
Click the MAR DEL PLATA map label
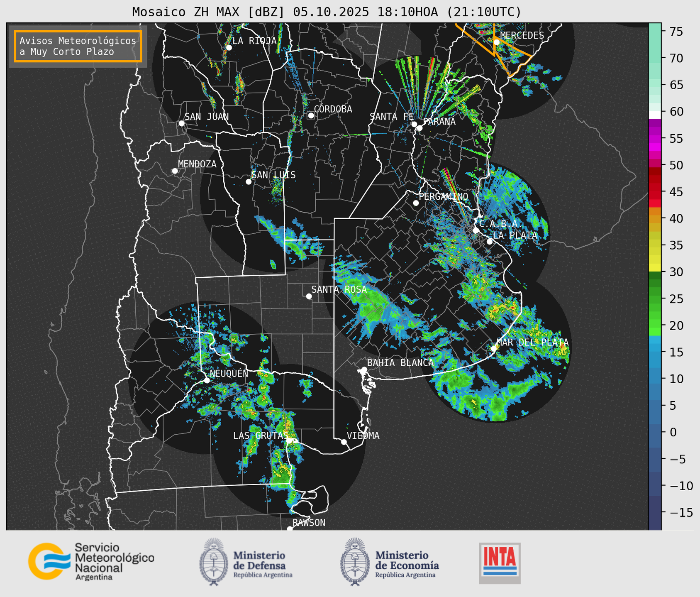pyautogui.click(x=533, y=342)
